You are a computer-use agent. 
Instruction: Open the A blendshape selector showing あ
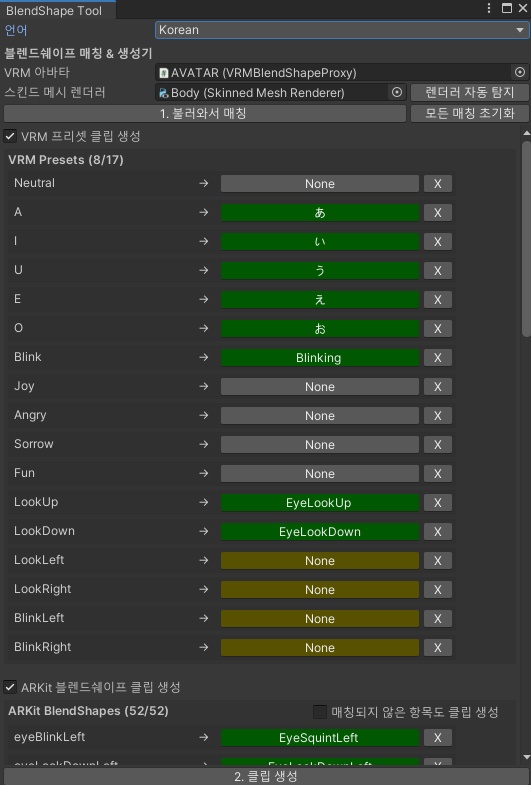pyautogui.click(x=320, y=213)
